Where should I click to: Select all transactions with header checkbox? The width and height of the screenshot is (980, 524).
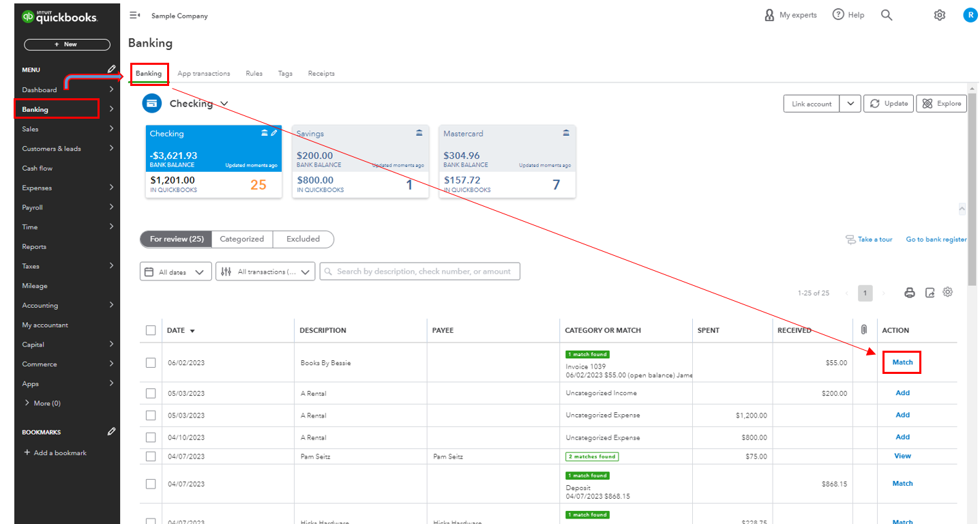tap(151, 330)
